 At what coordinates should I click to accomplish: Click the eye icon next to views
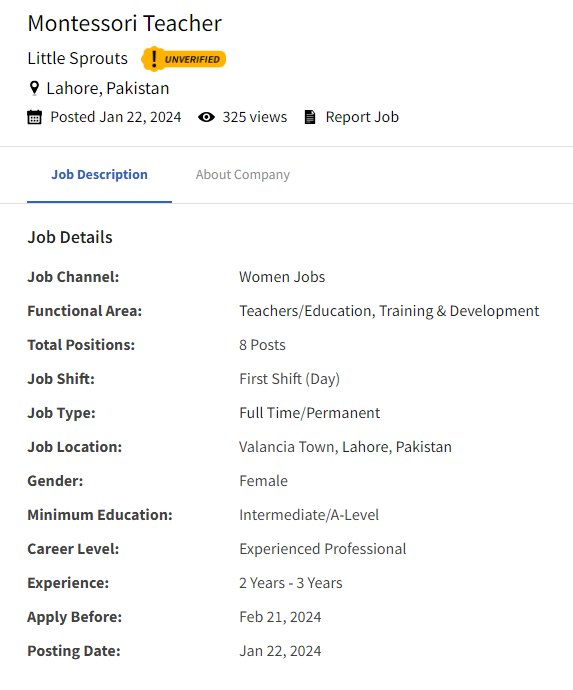coord(206,117)
